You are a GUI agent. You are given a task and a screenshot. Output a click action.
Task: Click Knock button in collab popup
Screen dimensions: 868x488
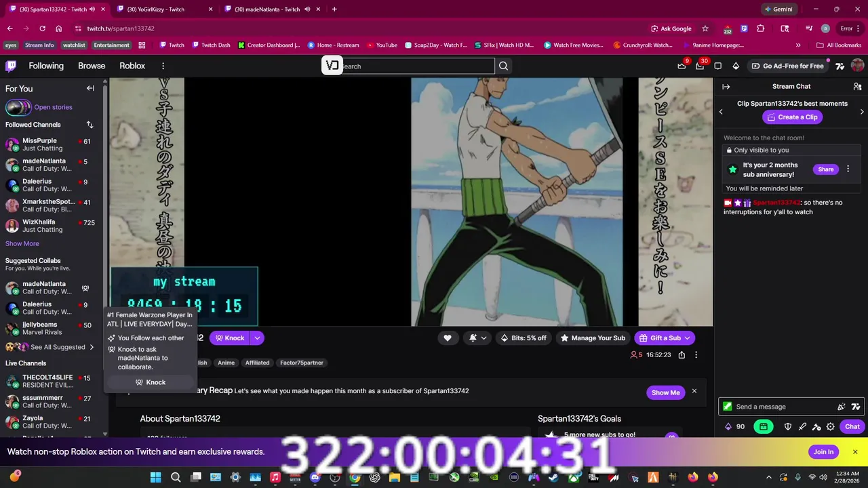tap(151, 382)
